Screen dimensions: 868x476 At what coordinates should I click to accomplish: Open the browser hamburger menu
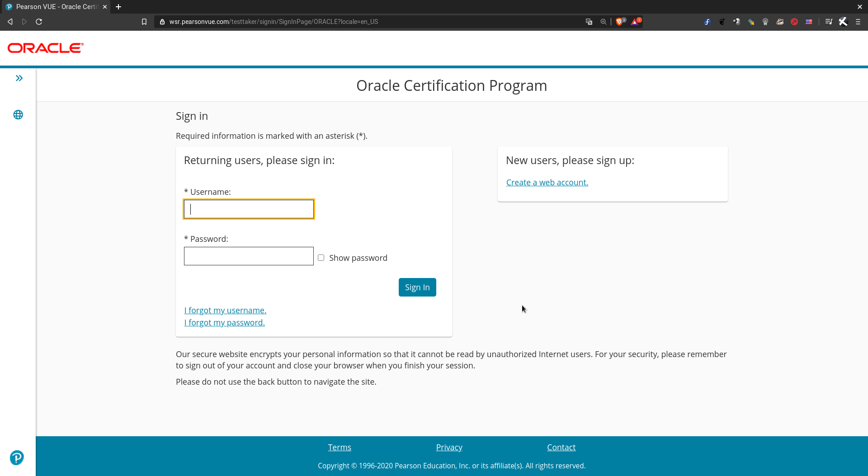point(858,22)
